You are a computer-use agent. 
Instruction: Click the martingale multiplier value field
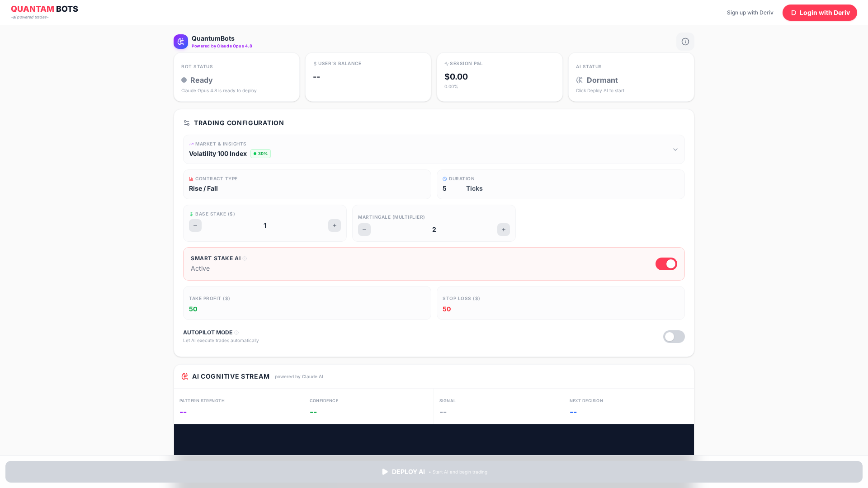[434, 230]
